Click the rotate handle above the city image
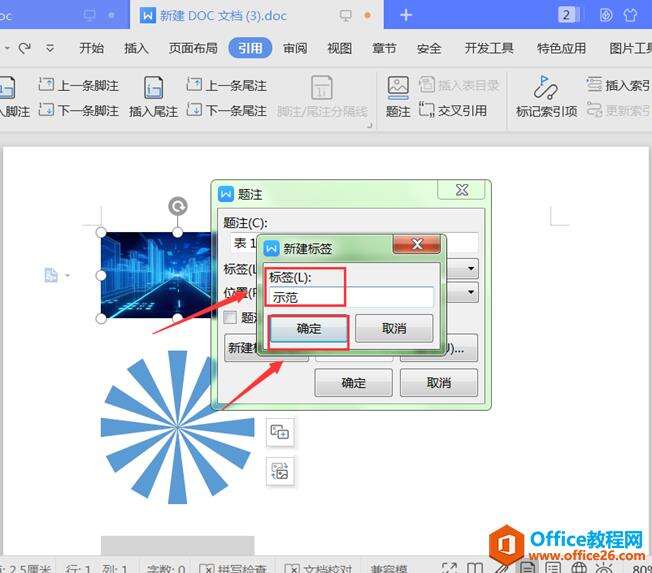Image resolution: width=652 pixels, height=573 pixels. (x=178, y=206)
